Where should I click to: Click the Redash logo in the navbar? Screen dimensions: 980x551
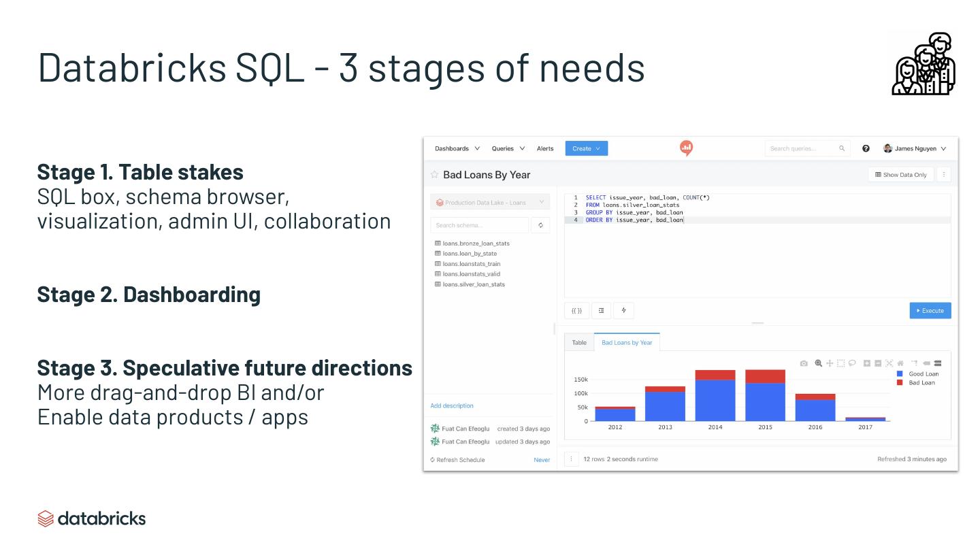point(686,148)
